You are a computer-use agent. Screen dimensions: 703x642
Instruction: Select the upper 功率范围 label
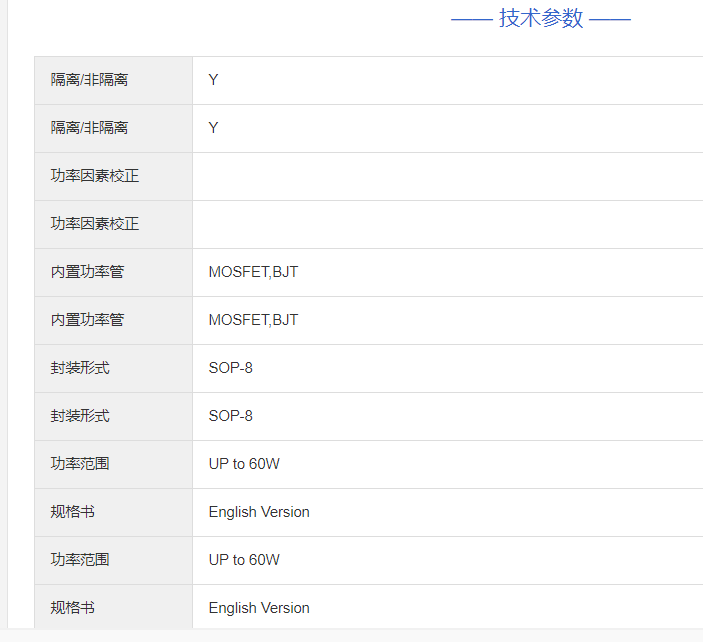(x=80, y=464)
